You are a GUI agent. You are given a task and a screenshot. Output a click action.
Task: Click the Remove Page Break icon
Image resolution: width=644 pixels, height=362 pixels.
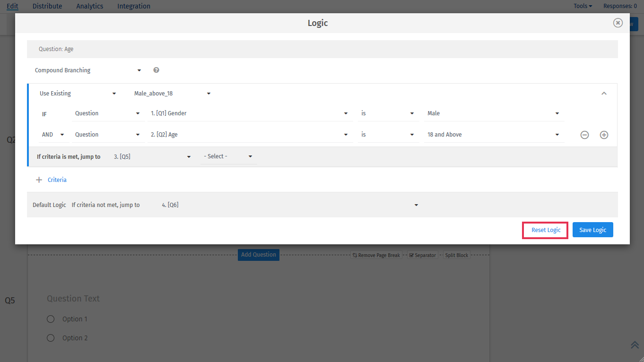click(x=376, y=255)
